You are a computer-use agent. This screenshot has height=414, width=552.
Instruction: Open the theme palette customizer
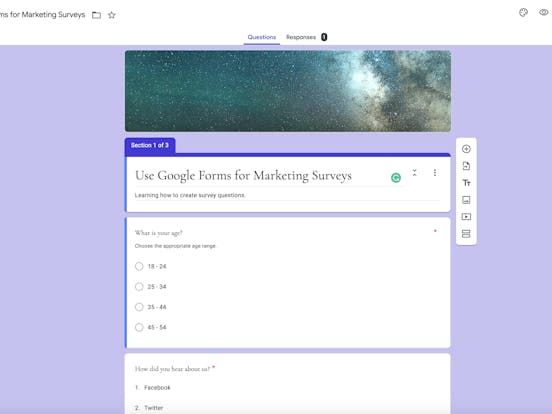523,13
